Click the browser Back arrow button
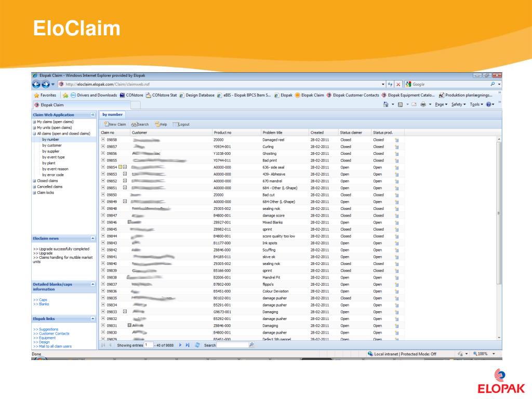Screen dimensions: 532x399 (x=36, y=84)
